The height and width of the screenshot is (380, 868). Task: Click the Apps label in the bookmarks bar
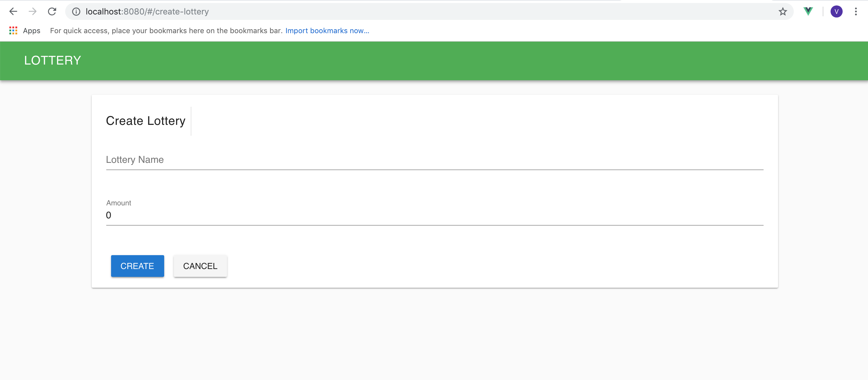[32, 31]
